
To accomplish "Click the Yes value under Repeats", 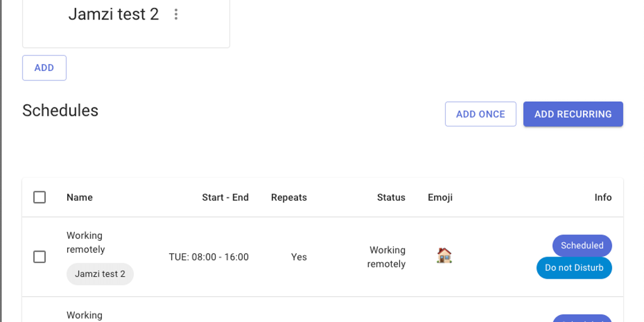I will point(299,257).
